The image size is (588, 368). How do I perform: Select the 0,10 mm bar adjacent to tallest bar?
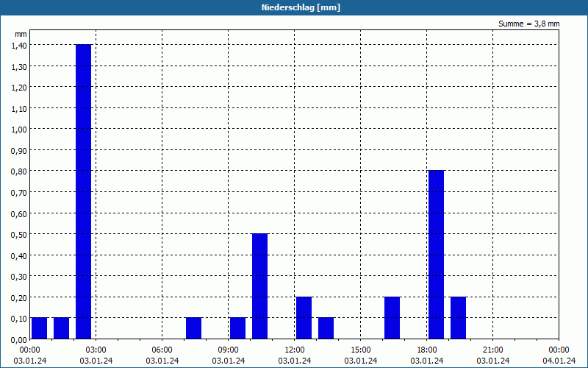click(x=62, y=328)
